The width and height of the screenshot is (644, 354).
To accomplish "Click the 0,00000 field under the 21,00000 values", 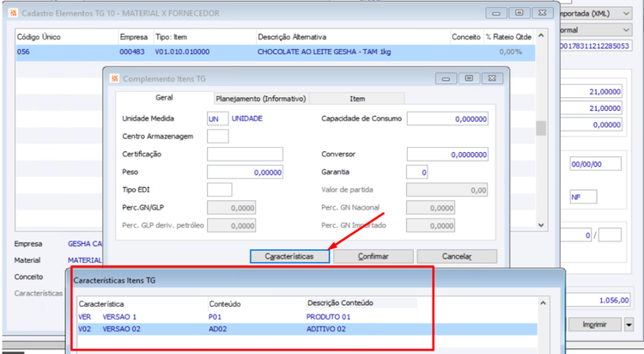I will (x=592, y=125).
